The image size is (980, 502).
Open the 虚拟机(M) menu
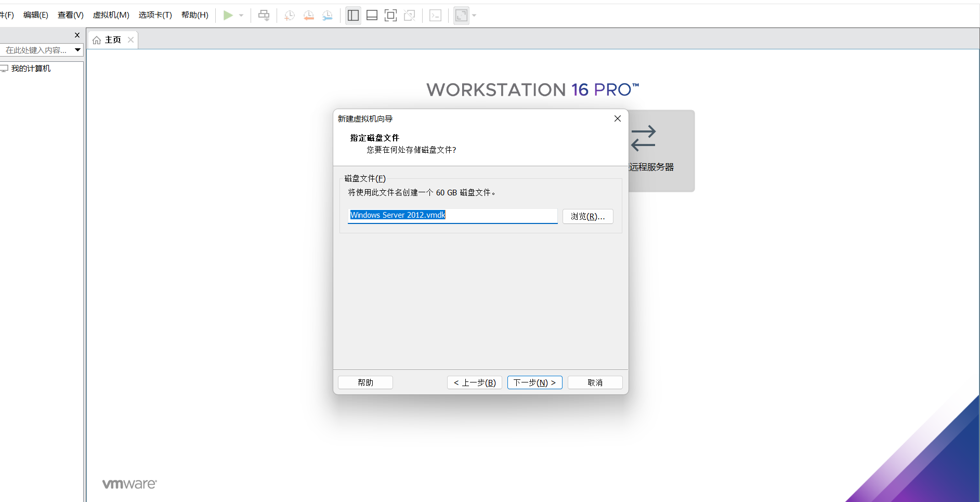click(x=111, y=15)
